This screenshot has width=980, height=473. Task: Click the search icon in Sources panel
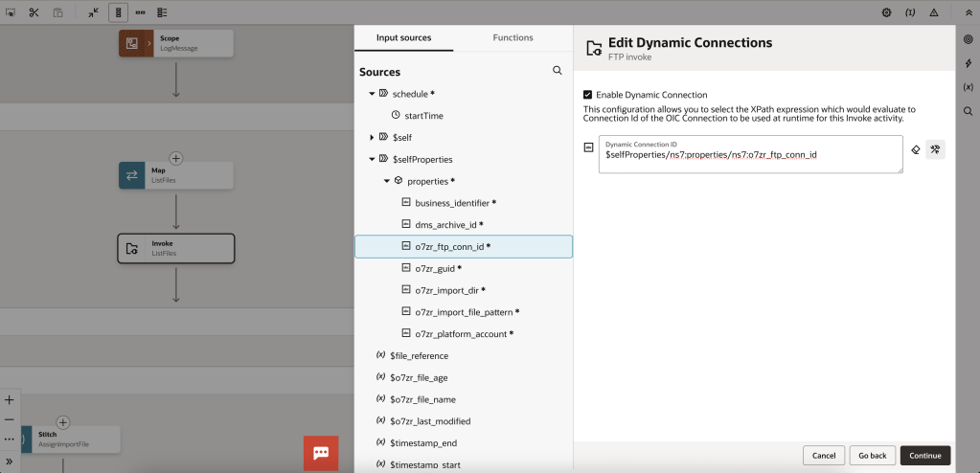(558, 71)
